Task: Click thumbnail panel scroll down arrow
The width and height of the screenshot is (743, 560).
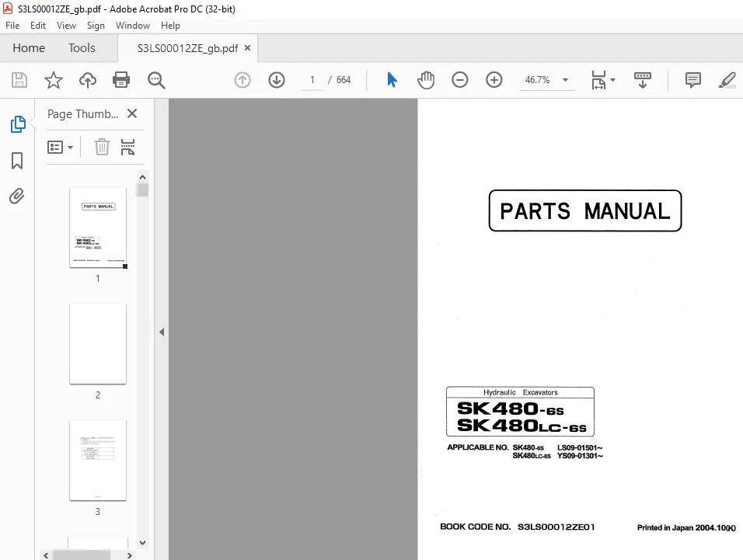Action: pos(143,542)
